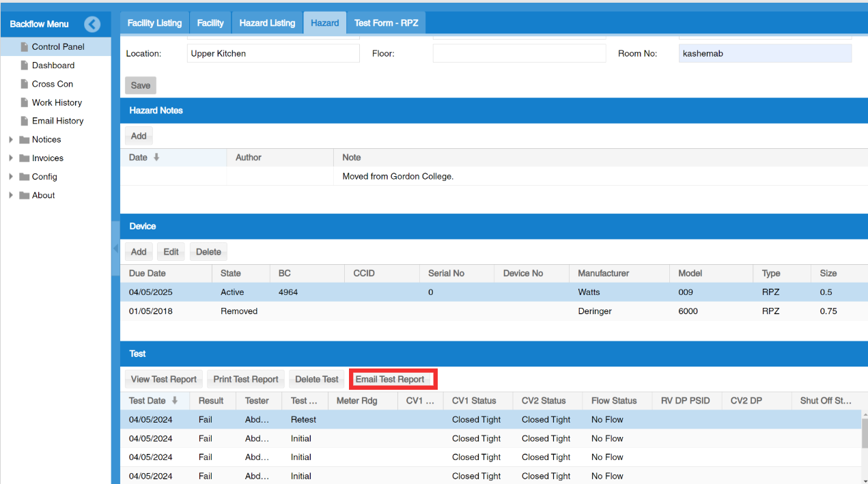Viewport: 868px width, 484px height.
Task: Expand the Notices tree node
Action: point(11,139)
